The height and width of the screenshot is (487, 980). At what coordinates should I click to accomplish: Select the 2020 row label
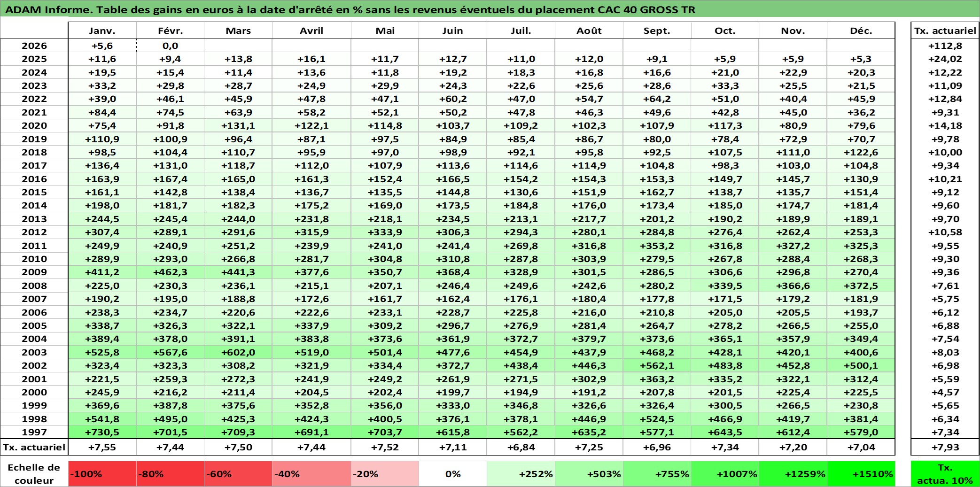click(34, 125)
